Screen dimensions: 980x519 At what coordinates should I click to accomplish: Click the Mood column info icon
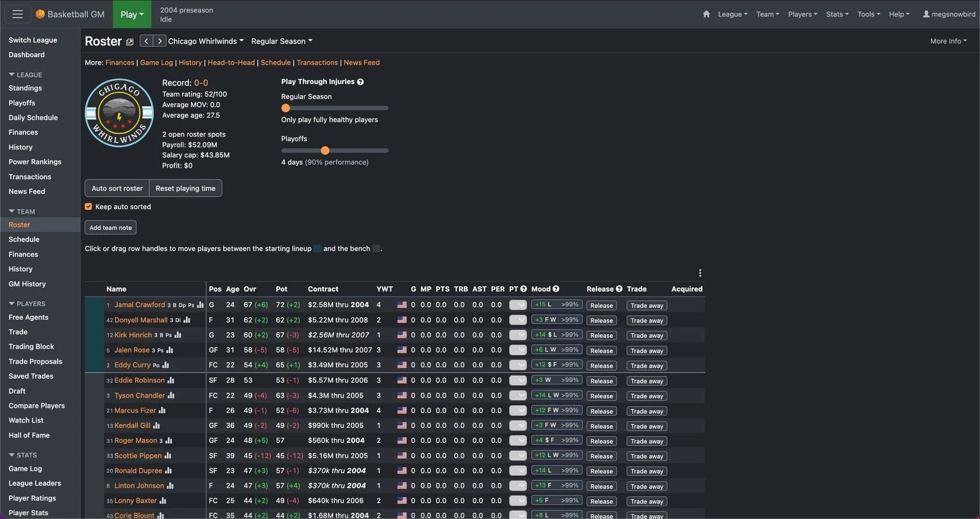pos(556,289)
